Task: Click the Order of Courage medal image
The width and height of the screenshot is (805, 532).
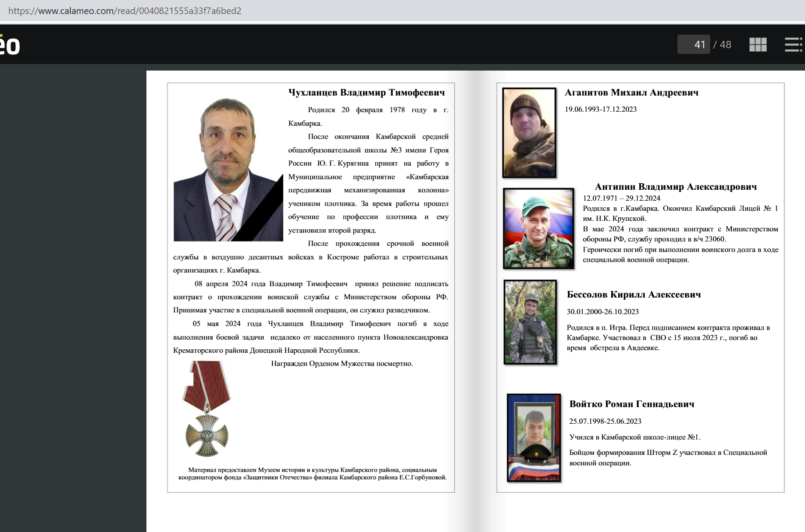Action: click(x=207, y=408)
